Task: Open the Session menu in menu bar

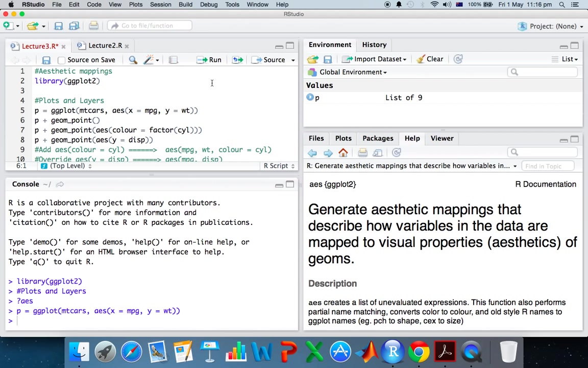Action: [x=160, y=5]
